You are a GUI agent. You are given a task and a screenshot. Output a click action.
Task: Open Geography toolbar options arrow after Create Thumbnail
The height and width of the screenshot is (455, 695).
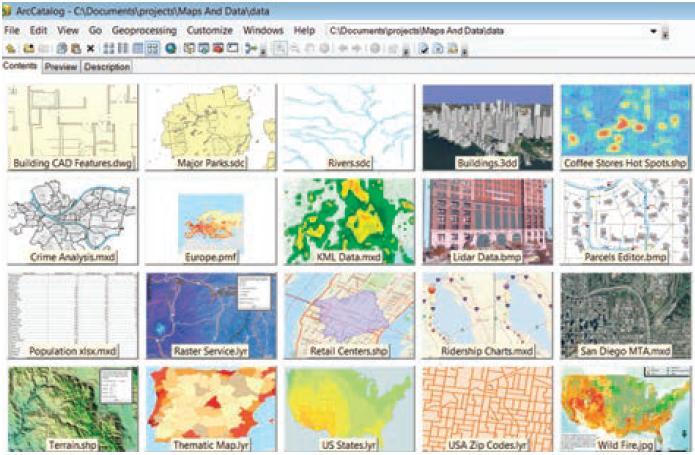pyautogui.click(x=406, y=52)
